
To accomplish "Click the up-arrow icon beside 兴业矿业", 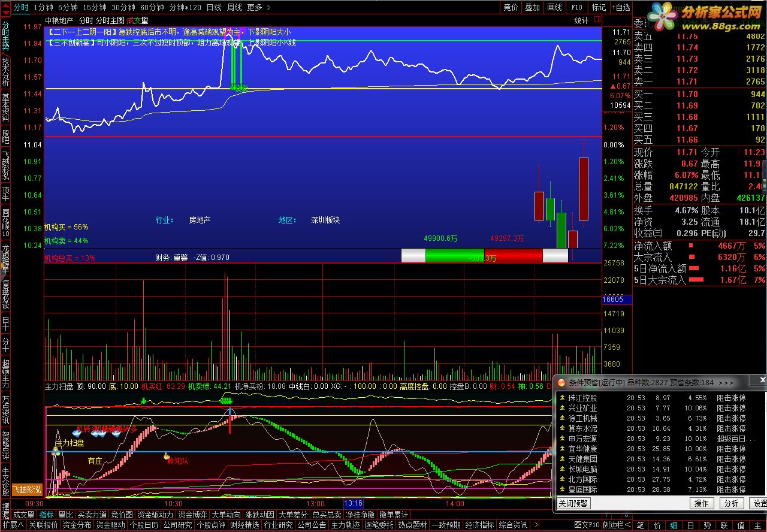I will coord(561,408).
